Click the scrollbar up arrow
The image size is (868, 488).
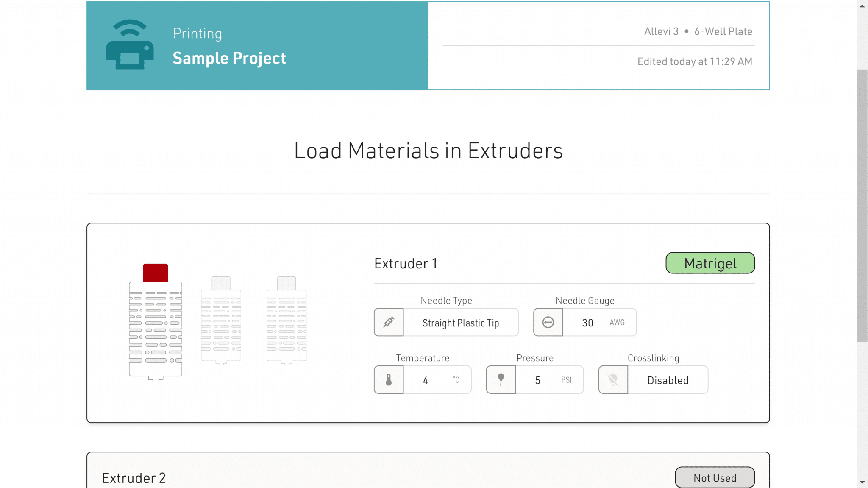coord(862,6)
